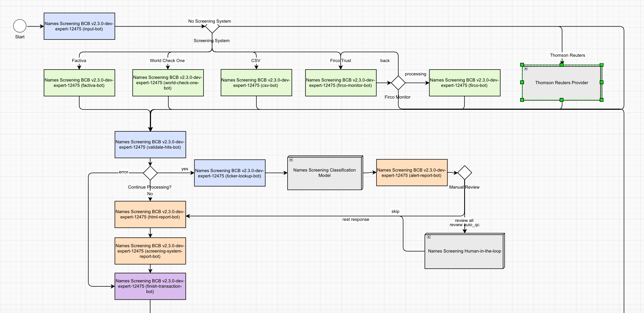Click the 'skip' edge label
The image size is (644, 313).
pyautogui.click(x=395, y=211)
